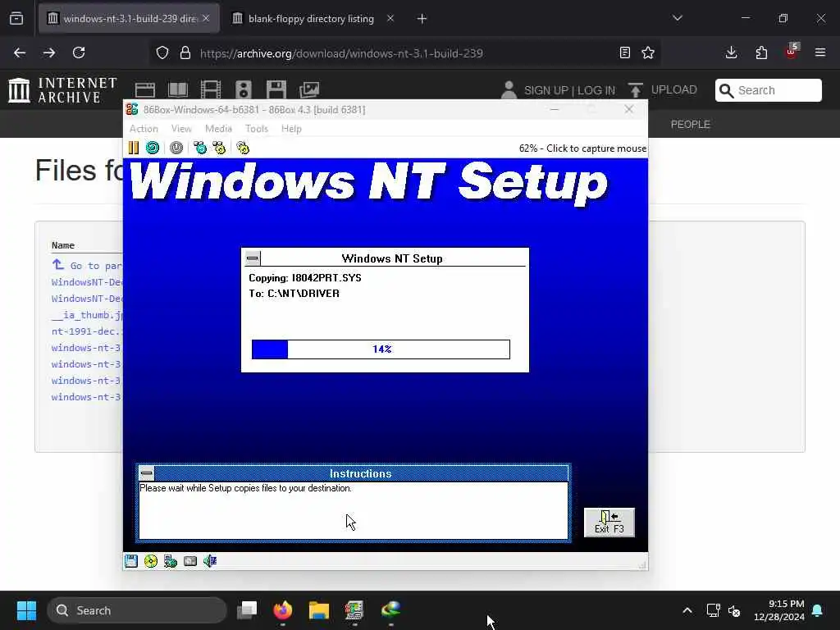840x630 pixels.
Task: Open __ia_thumb.jpg file link
Action: click(87, 315)
